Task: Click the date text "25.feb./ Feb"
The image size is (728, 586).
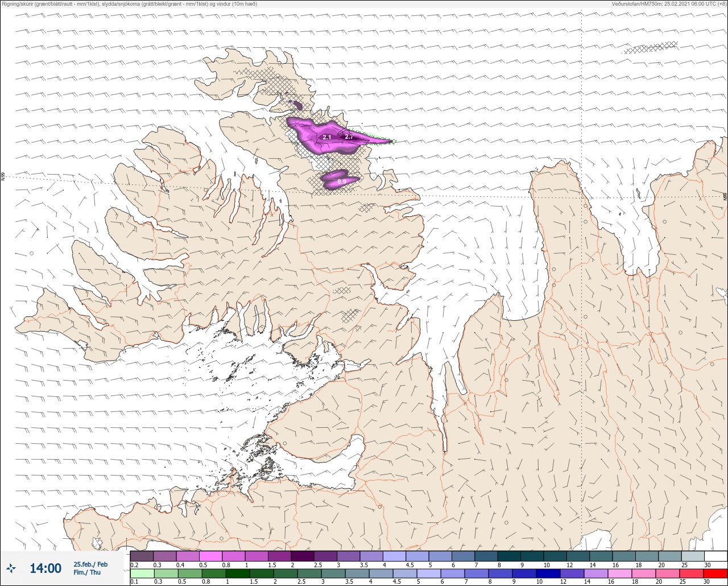Action: 90,564
